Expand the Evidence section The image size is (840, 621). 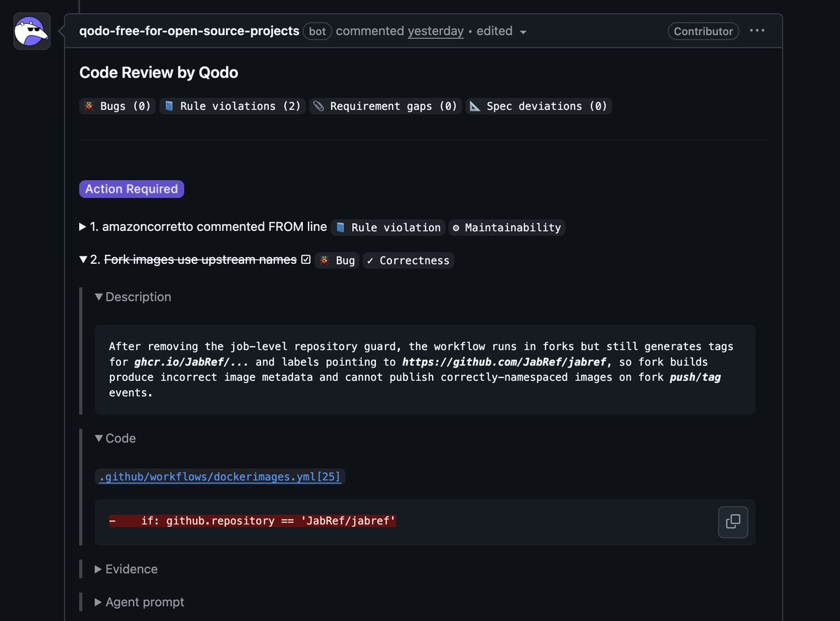(x=126, y=569)
